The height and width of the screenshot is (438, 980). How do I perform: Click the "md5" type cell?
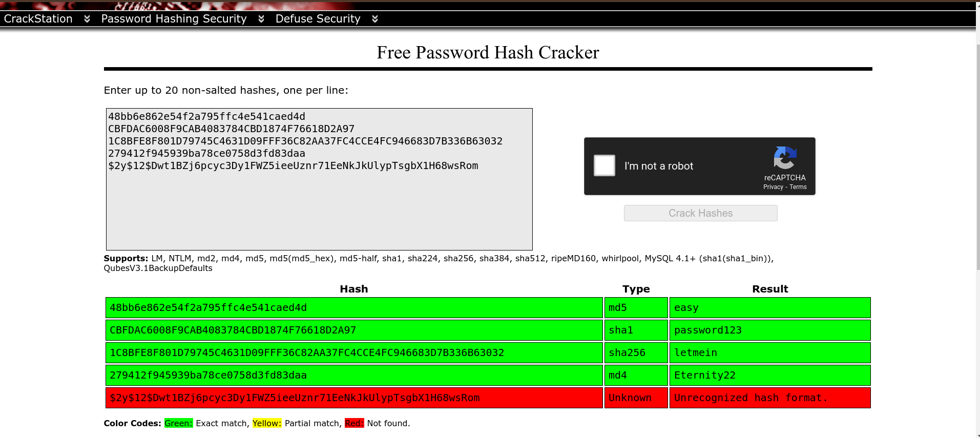(636, 307)
